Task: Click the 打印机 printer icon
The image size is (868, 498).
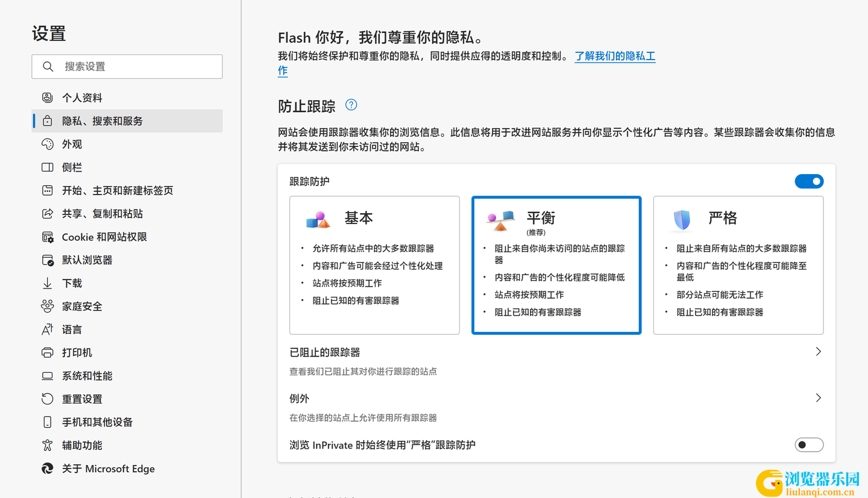Action: (48, 353)
